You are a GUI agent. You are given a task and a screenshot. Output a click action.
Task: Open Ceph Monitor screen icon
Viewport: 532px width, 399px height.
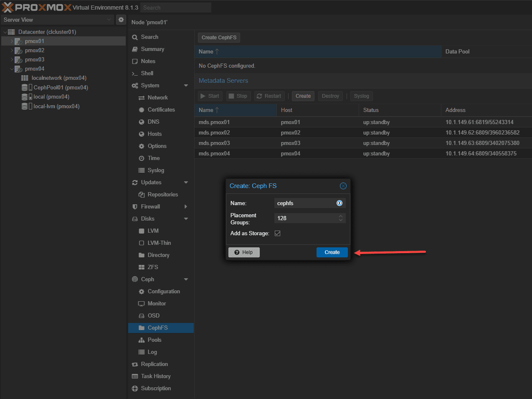coord(142,304)
